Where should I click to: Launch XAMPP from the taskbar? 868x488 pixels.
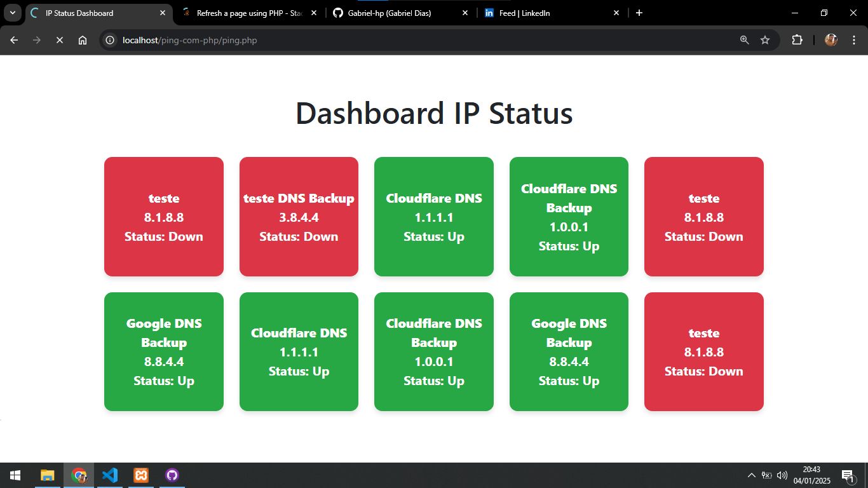141,475
